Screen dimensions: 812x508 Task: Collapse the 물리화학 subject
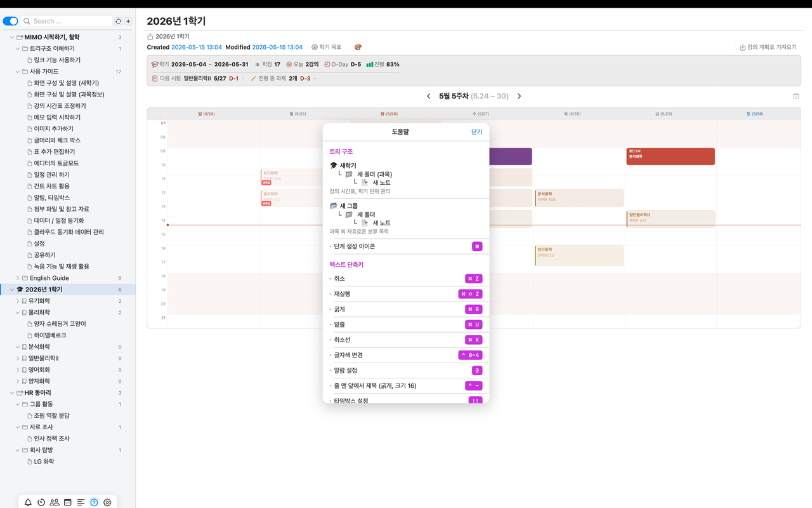click(x=18, y=312)
